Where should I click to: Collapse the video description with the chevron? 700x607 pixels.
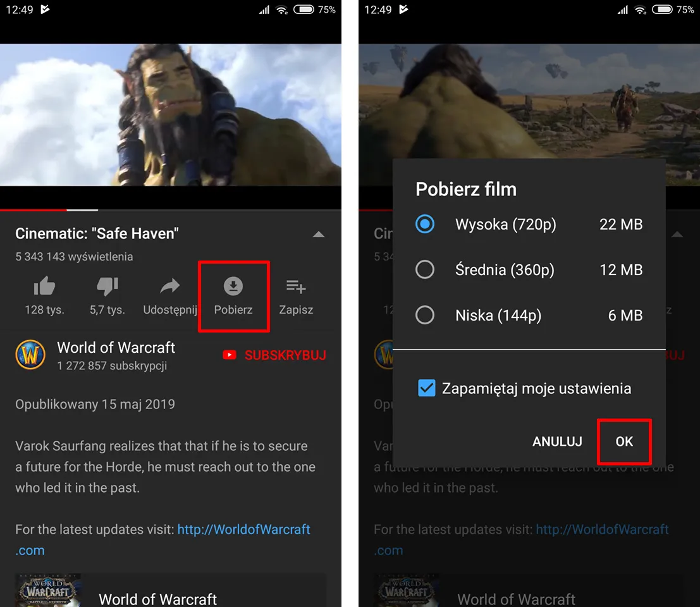click(319, 234)
